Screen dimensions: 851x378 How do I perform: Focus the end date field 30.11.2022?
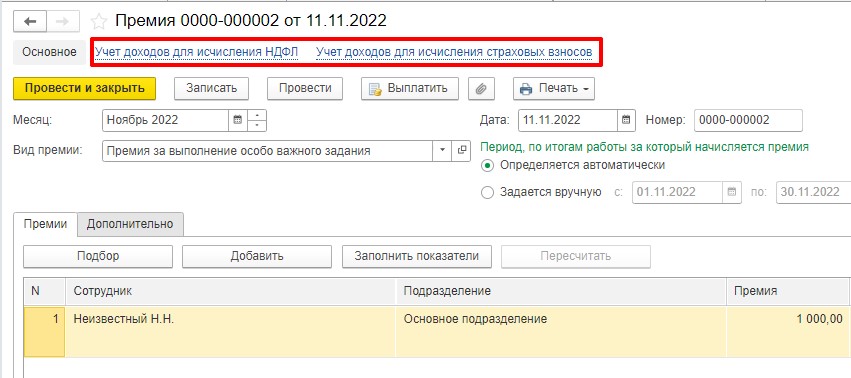click(814, 192)
